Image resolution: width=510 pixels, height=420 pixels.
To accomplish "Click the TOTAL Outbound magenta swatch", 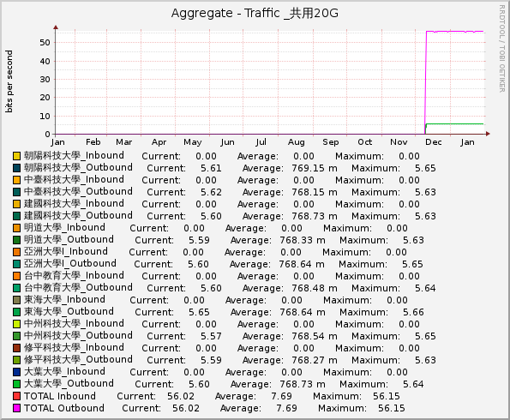I will click(16, 408).
